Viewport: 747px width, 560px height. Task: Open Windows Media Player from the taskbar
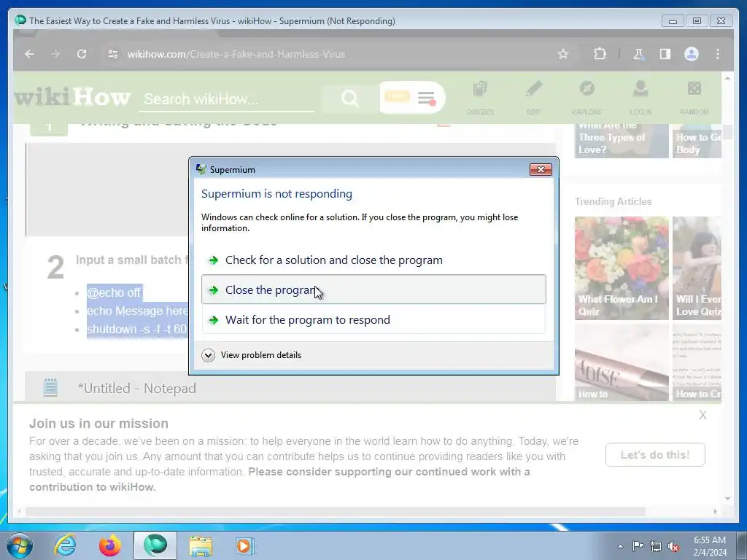[x=245, y=545]
